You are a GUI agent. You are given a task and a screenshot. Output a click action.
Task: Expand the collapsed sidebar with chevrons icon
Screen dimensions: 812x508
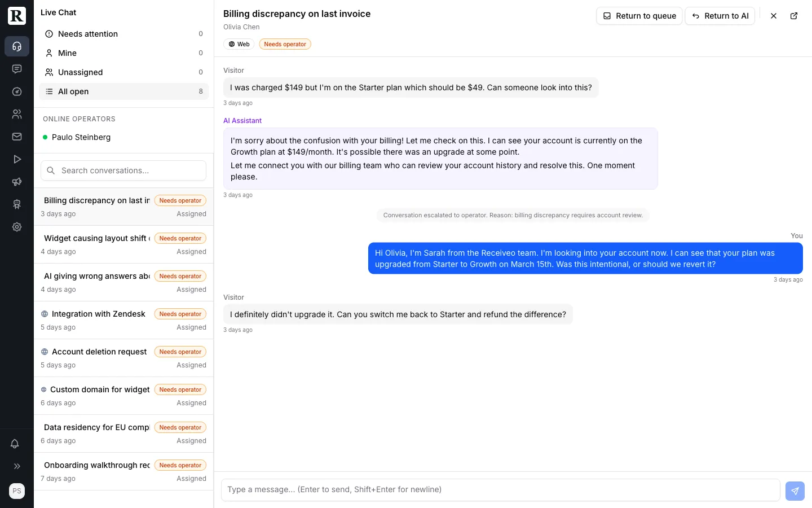pyautogui.click(x=17, y=466)
